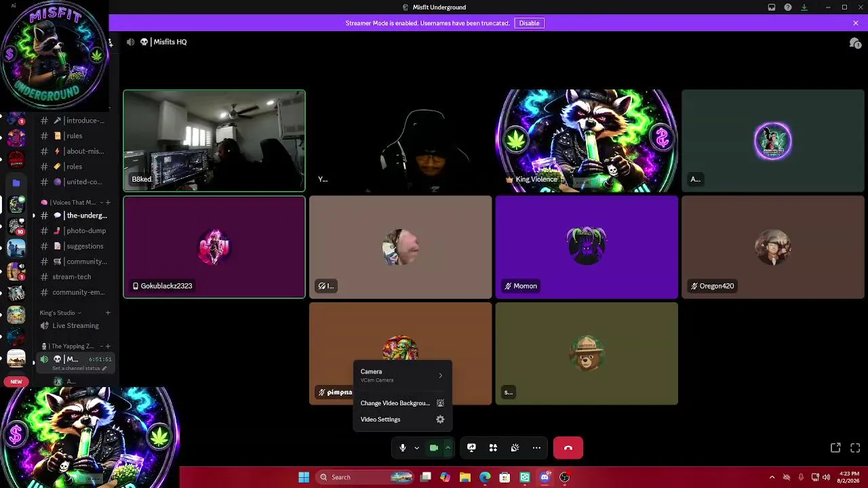868x488 pixels.
Task: Click the speaker icon beside Misfits HQ
Action: coord(130,42)
